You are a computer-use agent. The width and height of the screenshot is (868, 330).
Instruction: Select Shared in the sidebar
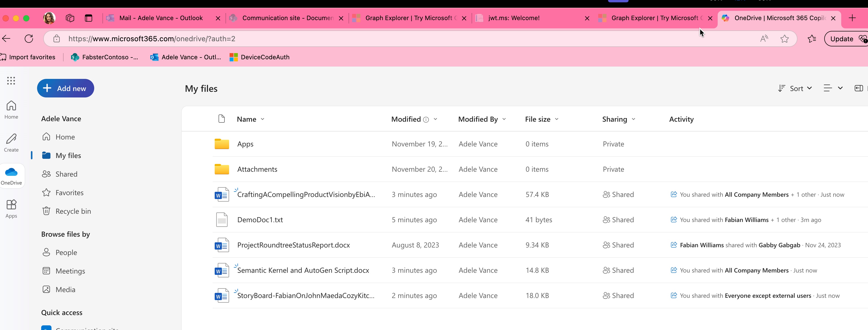point(66,174)
